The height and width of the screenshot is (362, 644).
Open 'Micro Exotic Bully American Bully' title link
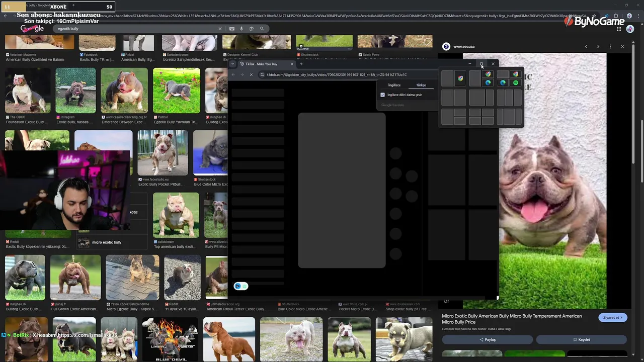click(512, 319)
